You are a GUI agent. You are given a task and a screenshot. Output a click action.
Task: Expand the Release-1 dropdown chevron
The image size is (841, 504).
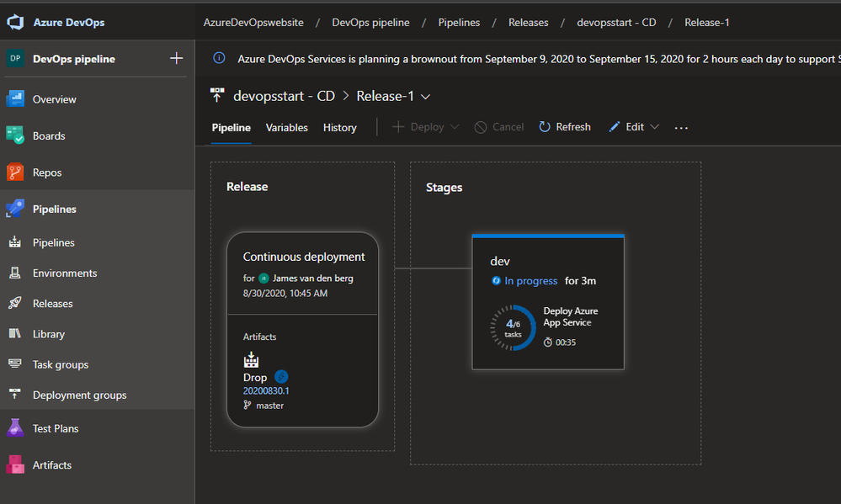[425, 97]
